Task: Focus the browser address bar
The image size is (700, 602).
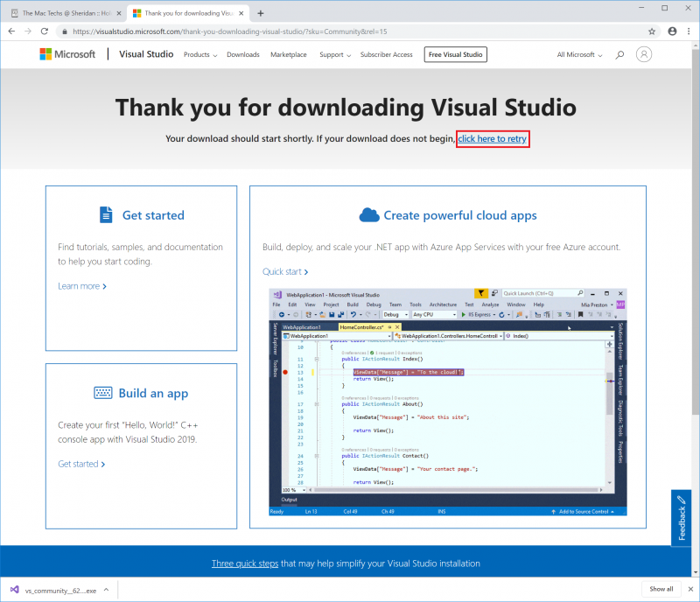Action: [x=357, y=31]
